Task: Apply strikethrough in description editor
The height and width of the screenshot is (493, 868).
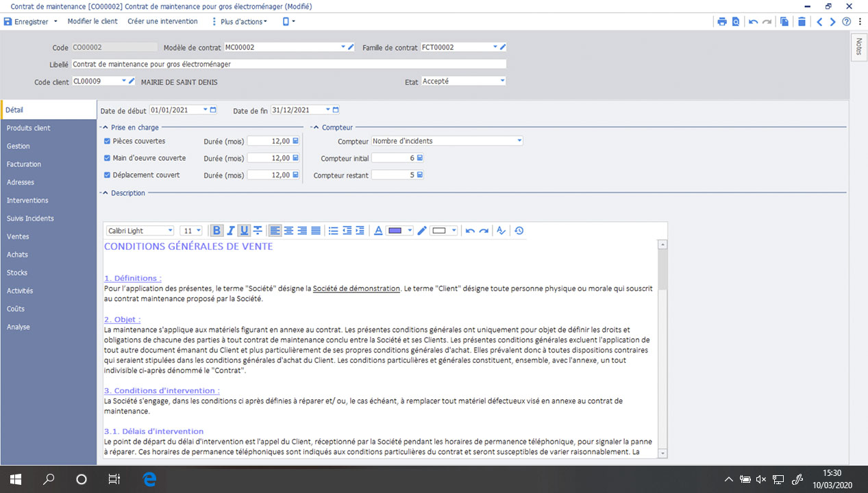Action: tap(258, 231)
